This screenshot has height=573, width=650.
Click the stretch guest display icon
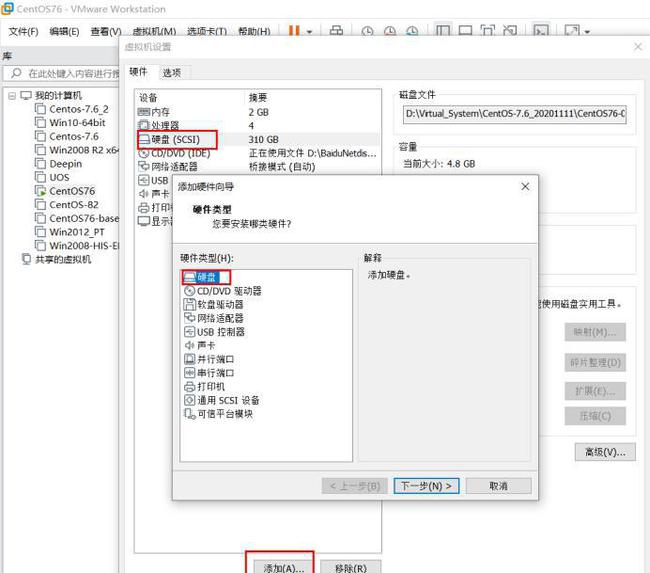coord(572,31)
